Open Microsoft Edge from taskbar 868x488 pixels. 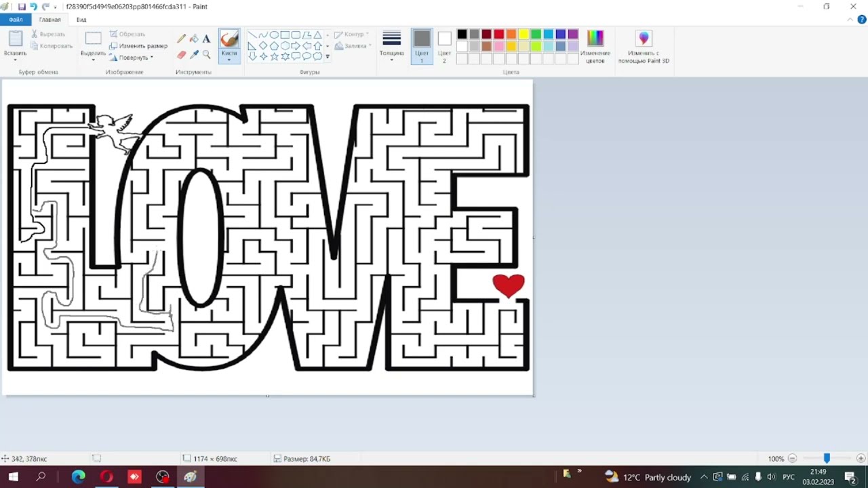[79, 476]
